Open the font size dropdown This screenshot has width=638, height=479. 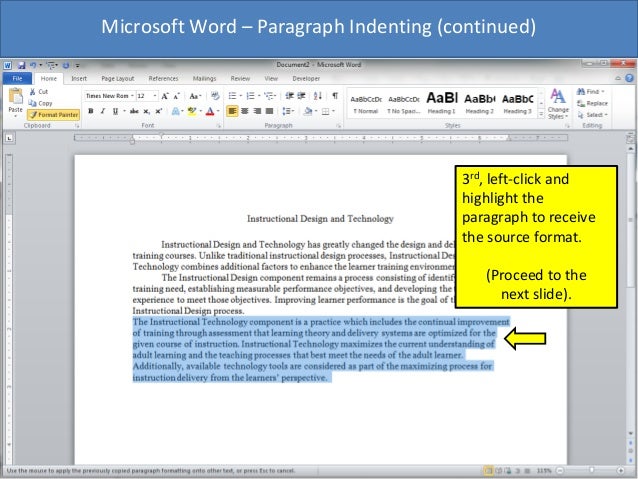[155, 96]
